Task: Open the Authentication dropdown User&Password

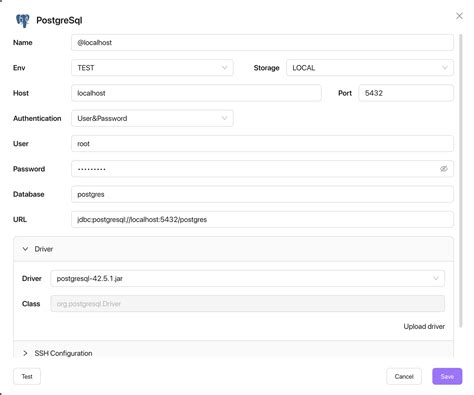Action: point(152,118)
